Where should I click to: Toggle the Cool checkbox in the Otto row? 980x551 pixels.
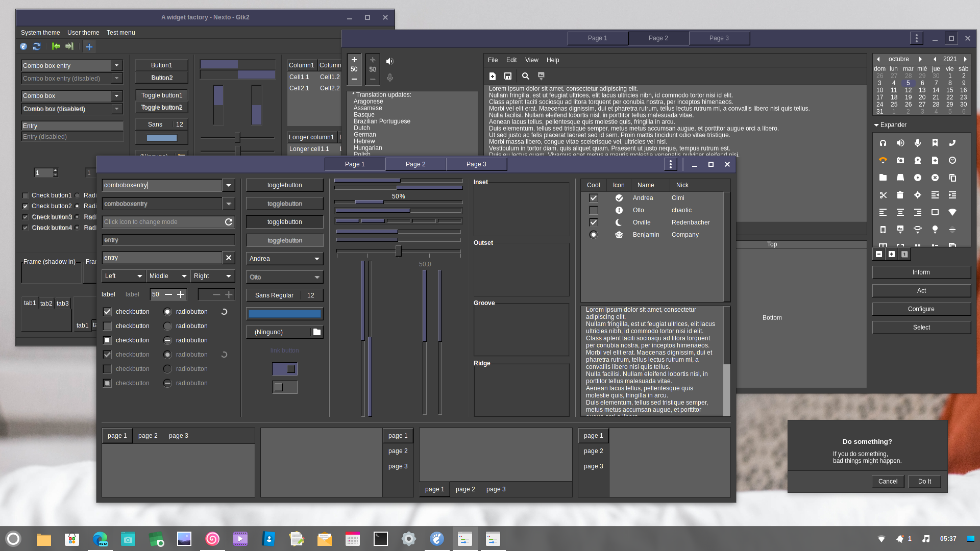(x=594, y=210)
